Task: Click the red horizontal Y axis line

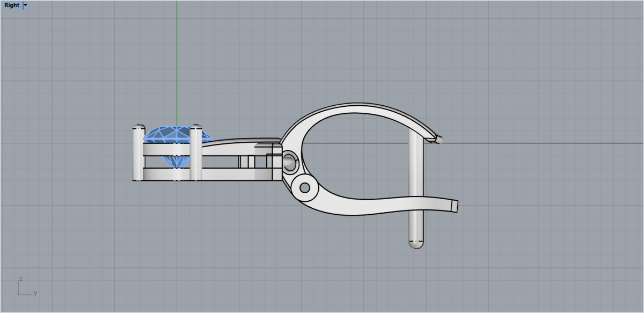Action: pyautogui.click(x=537, y=143)
